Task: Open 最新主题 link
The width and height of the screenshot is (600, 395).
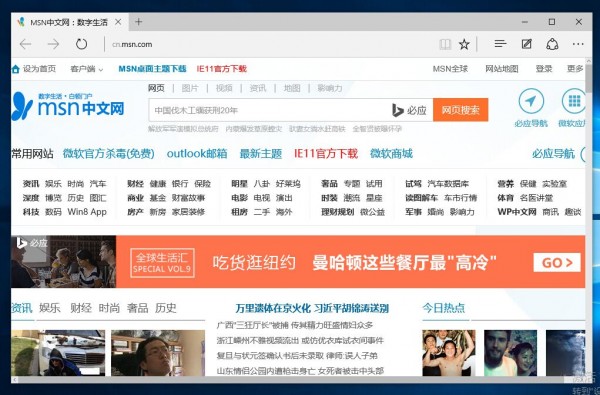Action: coord(261,153)
